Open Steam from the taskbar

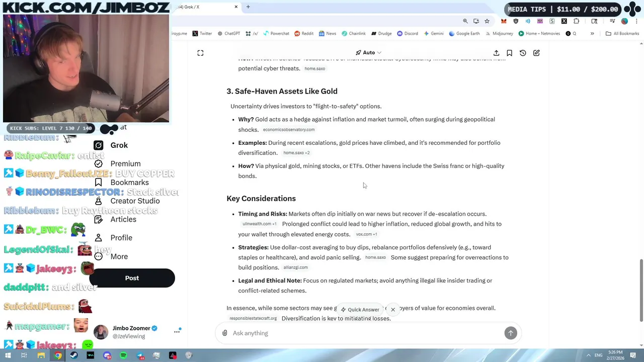pyautogui.click(x=74, y=355)
